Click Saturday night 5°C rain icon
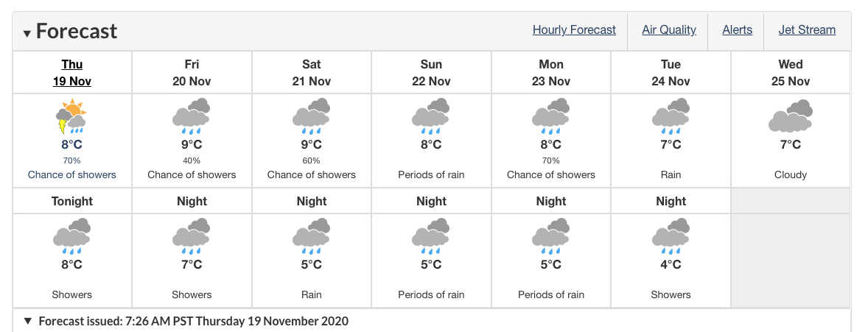868x332 pixels. (311, 236)
